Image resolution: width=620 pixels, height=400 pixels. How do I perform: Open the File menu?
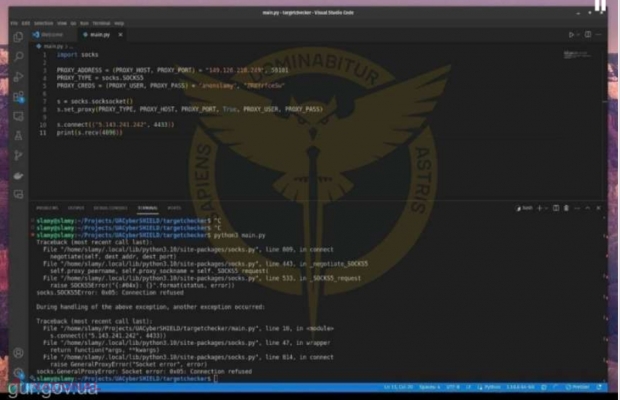coord(14,23)
